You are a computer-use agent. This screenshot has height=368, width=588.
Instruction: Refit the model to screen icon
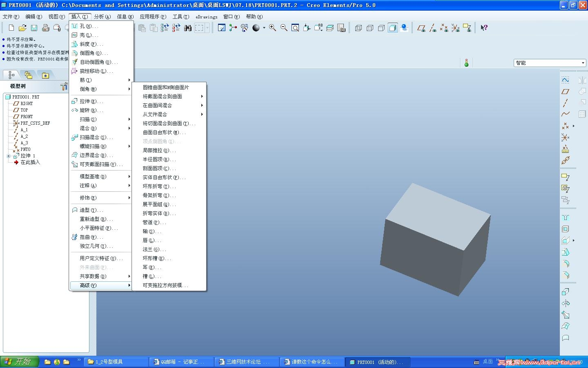coord(295,28)
